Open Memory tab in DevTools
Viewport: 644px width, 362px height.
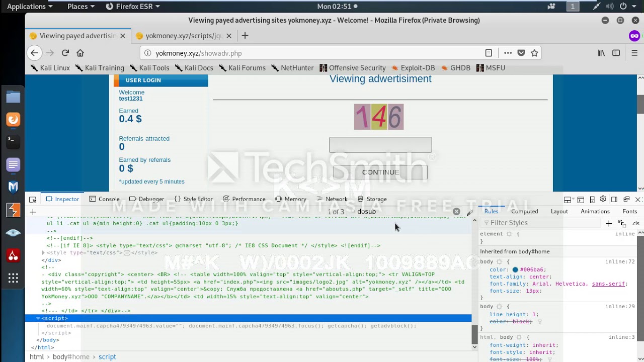tap(290, 199)
